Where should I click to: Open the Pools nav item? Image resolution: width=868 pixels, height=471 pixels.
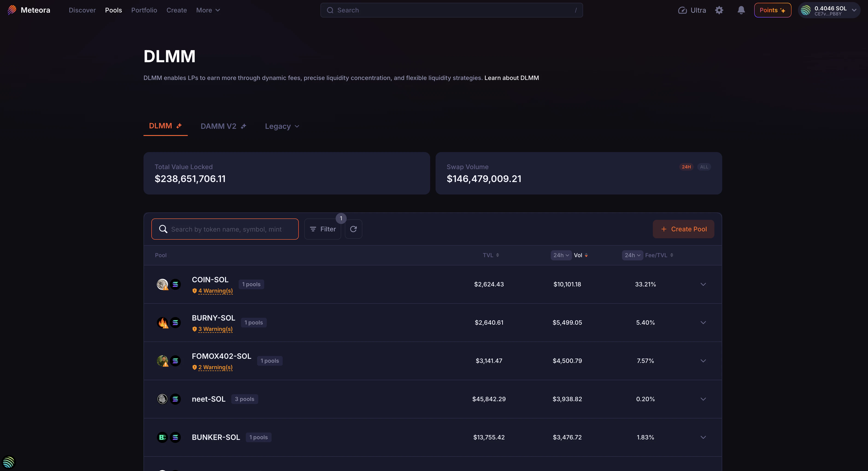(x=114, y=10)
